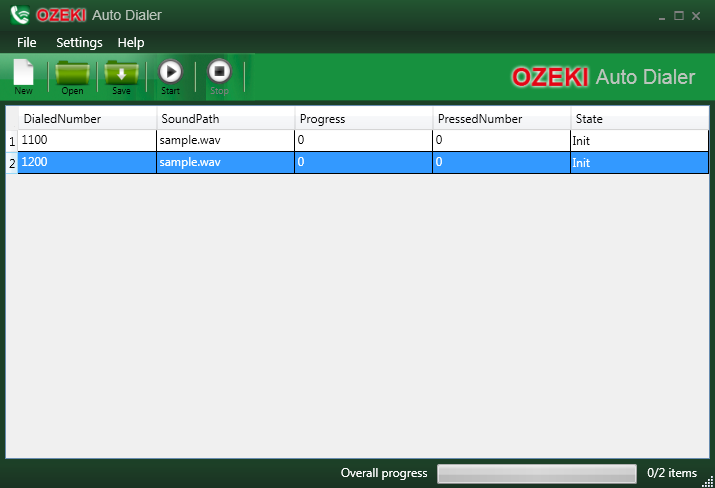
Task: Click the select-all grid corner cell
Action: click(x=12, y=119)
